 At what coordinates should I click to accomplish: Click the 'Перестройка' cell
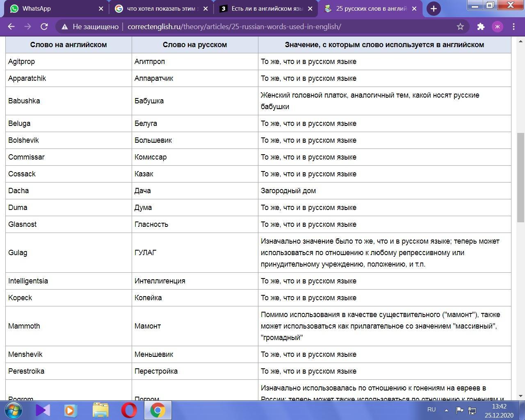tap(195, 371)
